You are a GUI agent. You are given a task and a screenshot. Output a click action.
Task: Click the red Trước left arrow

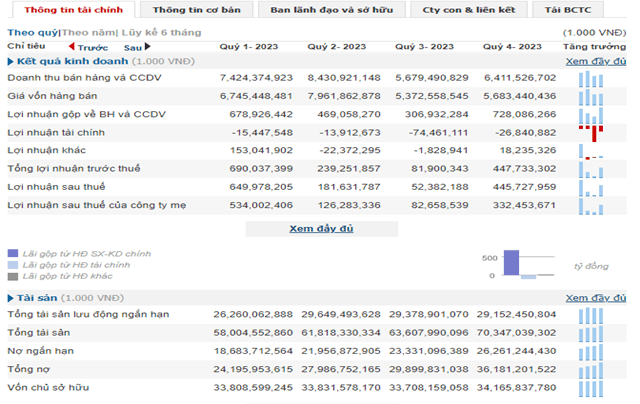click(x=71, y=47)
